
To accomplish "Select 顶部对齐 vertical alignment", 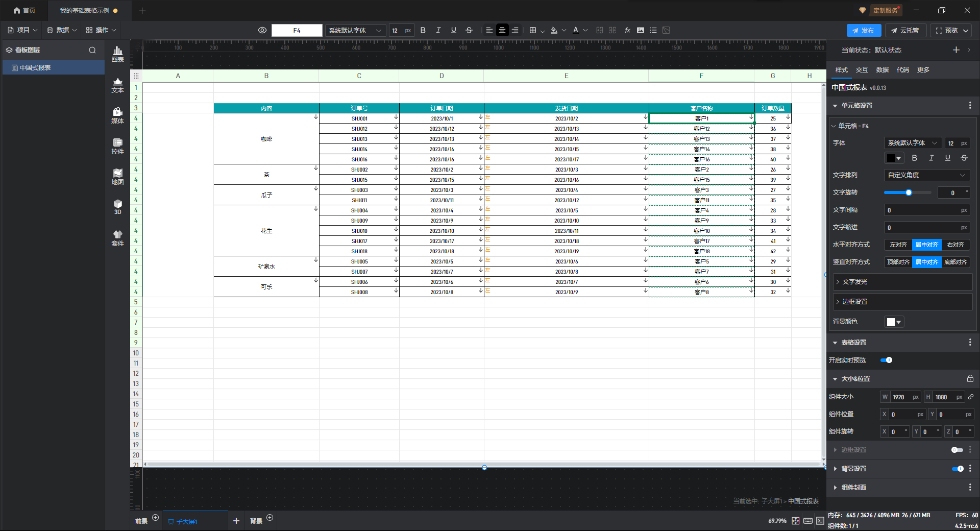I will [898, 262].
